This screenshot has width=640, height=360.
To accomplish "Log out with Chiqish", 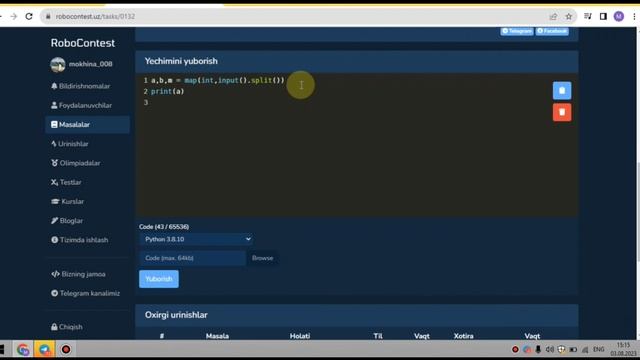I will 67,327.
